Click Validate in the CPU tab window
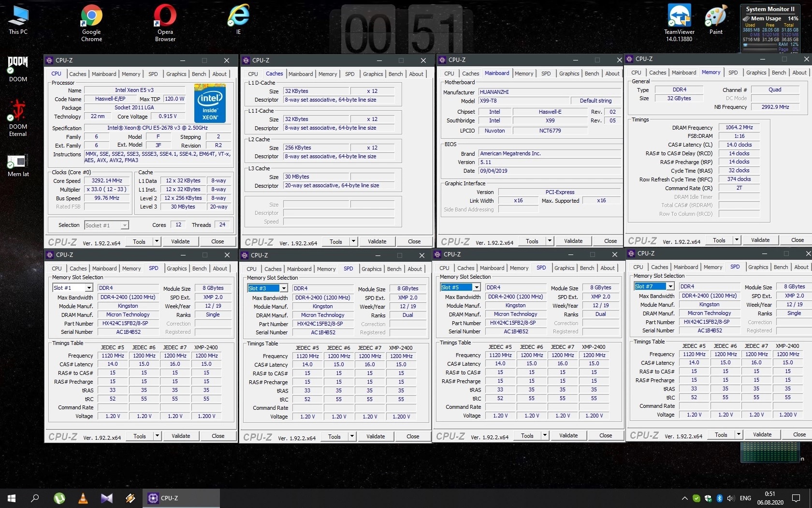Viewport: 812px width, 508px height. coord(180,241)
